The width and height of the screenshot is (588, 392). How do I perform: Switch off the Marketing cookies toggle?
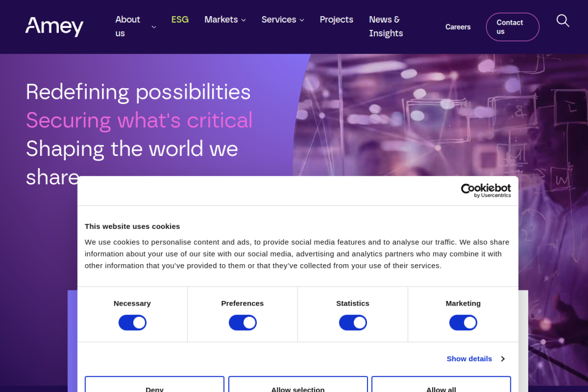463,323
